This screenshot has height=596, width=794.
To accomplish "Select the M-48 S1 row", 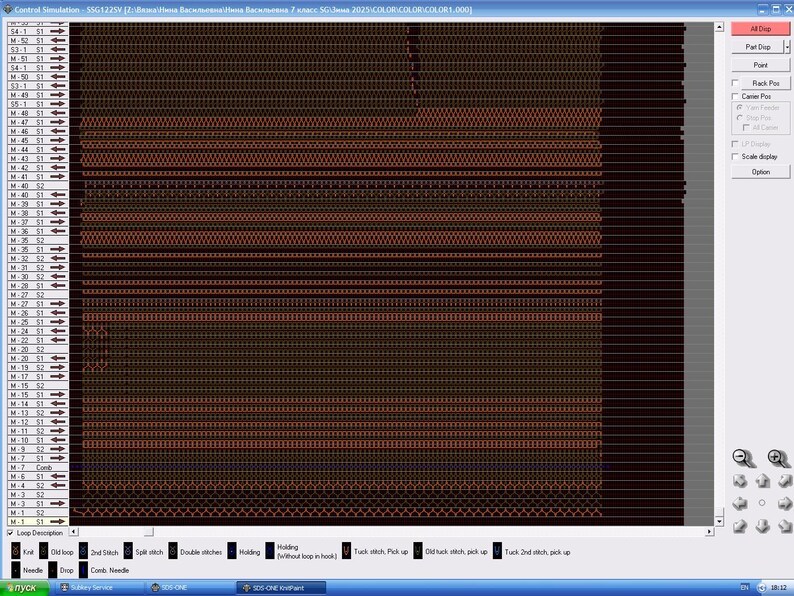I will click(38, 113).
